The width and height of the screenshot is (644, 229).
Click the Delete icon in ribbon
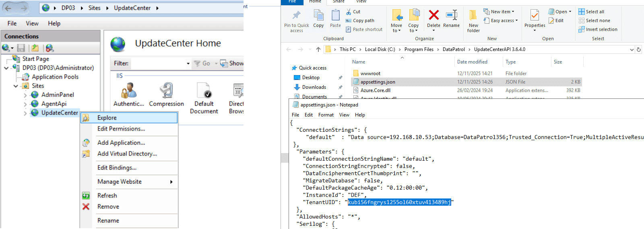433,16
